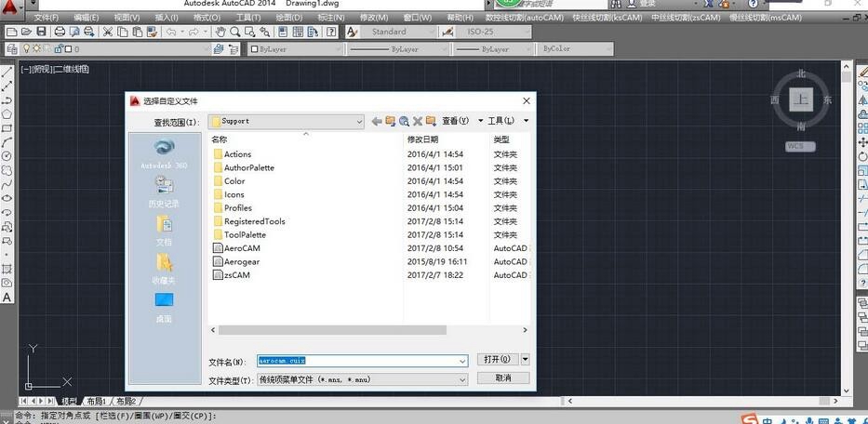Expand the 文件名 filename combo arrow

click(462, 361)
